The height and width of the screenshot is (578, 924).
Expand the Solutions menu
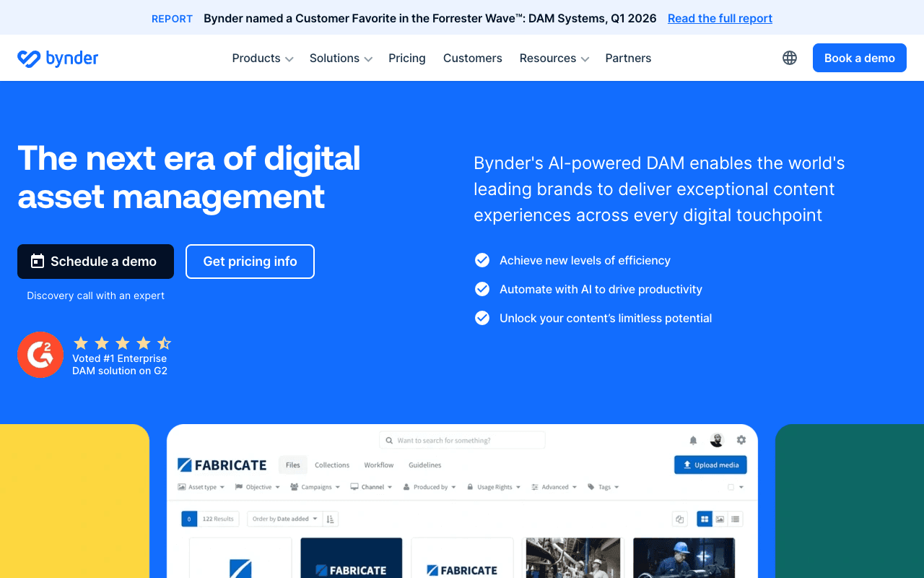click(x=341, y=58)
